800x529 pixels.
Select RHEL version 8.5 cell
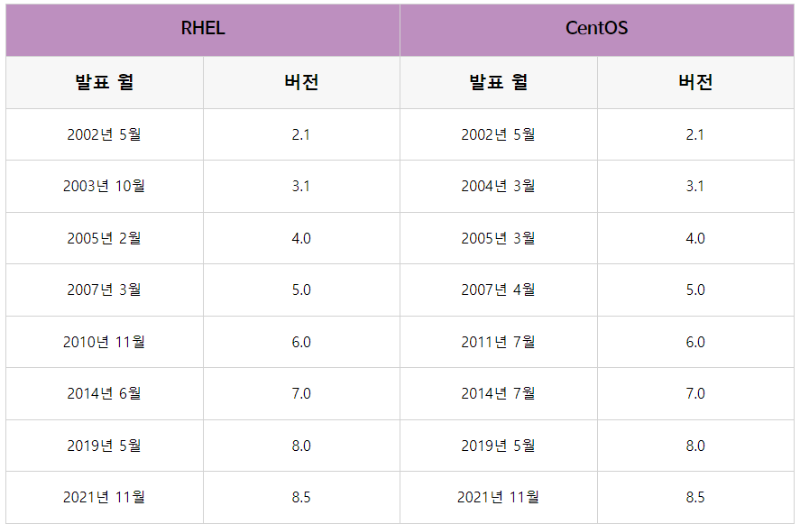point(302,497)
